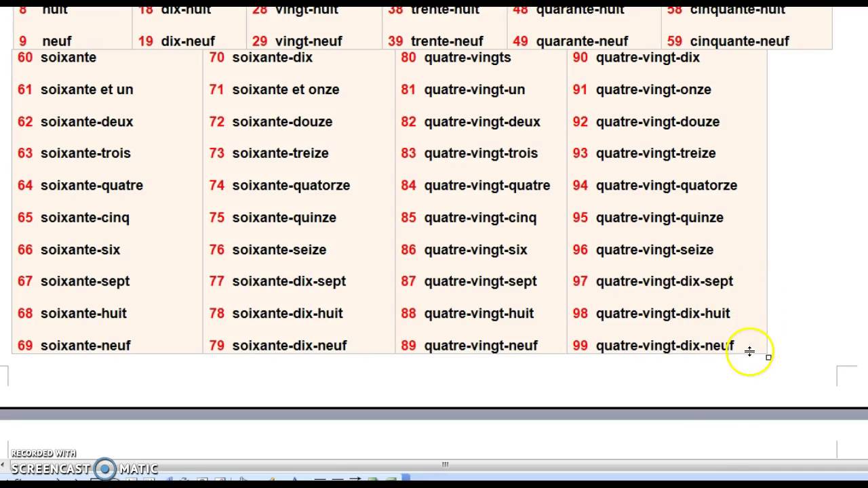Select the word quatre-vingt-dix-sept
Viewport: 868px width, 488px height.
pyautogui.click(x=664, y=281)
